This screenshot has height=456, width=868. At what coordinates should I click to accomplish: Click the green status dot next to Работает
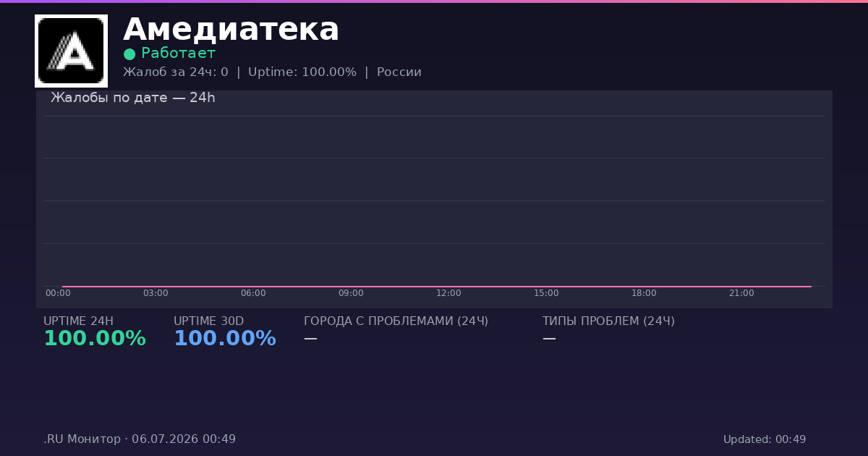(x=129, y=54)
